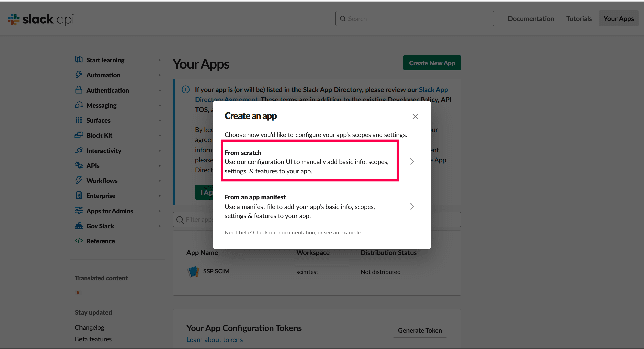Open the see an example link

[342, 233]
